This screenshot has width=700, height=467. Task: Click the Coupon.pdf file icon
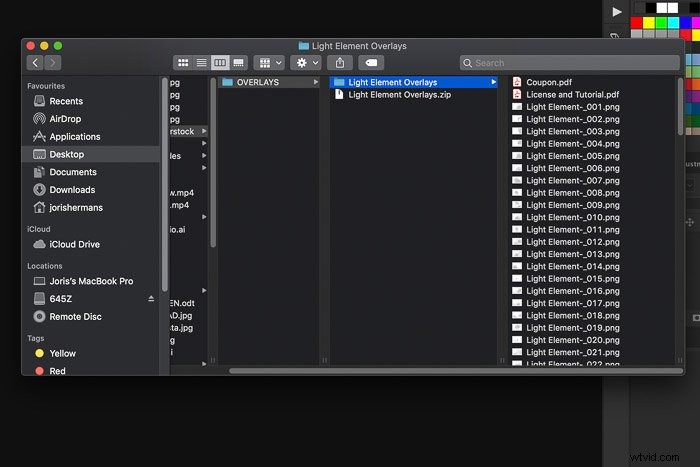(517, 82)
